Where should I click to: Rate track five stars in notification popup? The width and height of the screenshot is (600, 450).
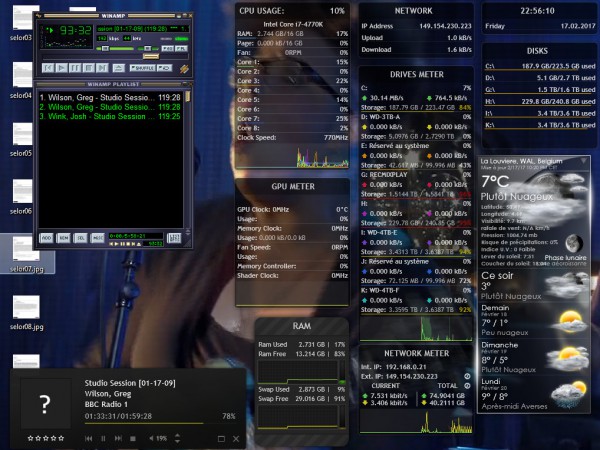pyautogui.click(x=61, y=439)
